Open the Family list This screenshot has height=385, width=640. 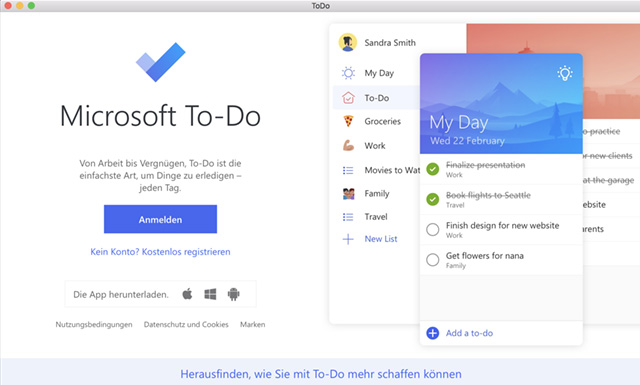tap(376, 194)
